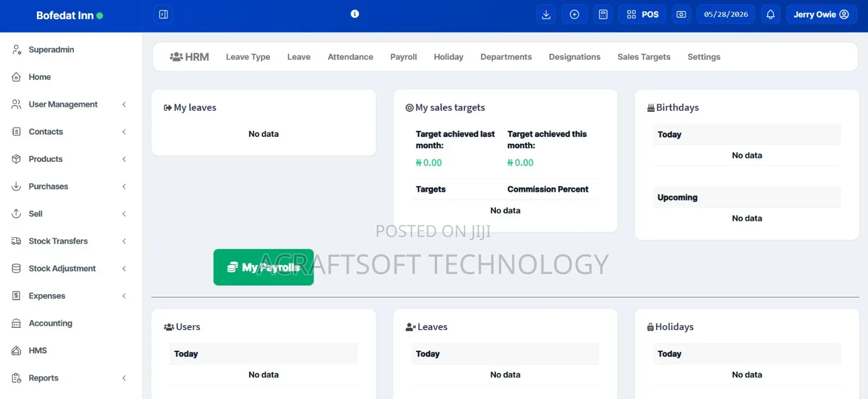The width and height of the screenshot is (868, 399).
Task: Go to the Designations tab
Action: [x=575, y=57]
